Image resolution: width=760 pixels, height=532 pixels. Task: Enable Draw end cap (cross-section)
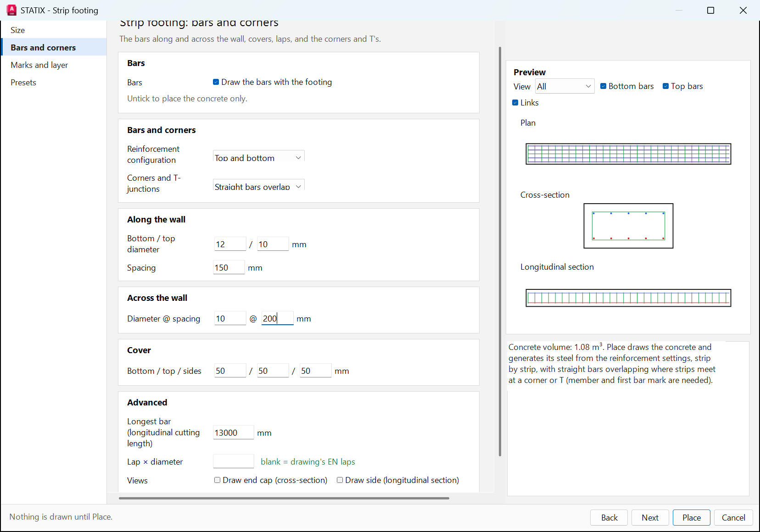[271, 480]
